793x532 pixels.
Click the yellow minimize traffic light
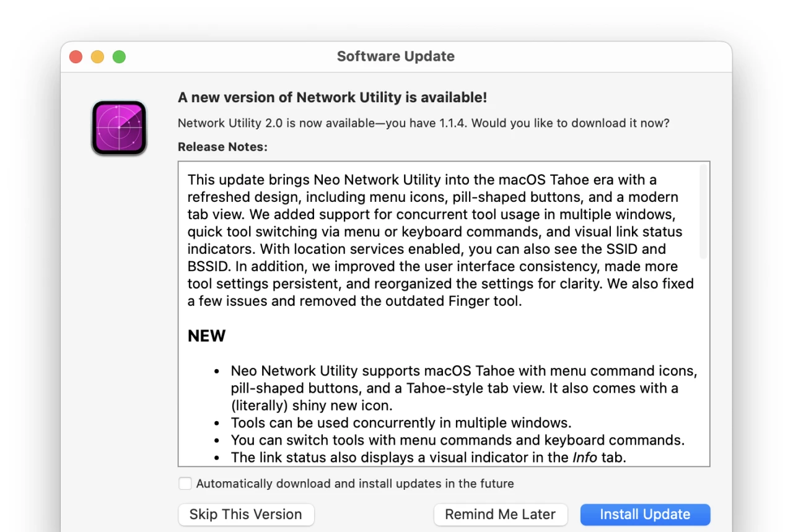coord(97,56)
